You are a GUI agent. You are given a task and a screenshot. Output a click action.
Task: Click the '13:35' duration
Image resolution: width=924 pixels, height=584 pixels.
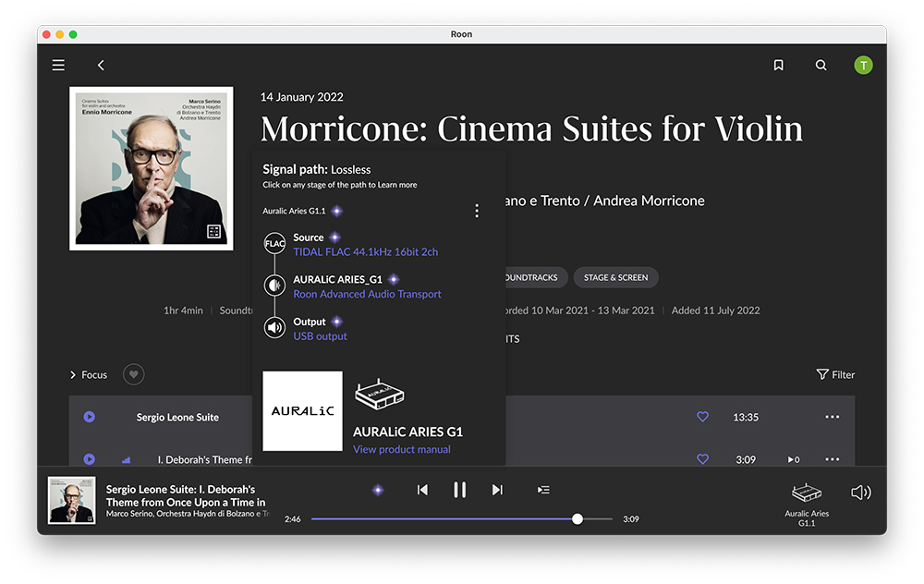point(746,418)
